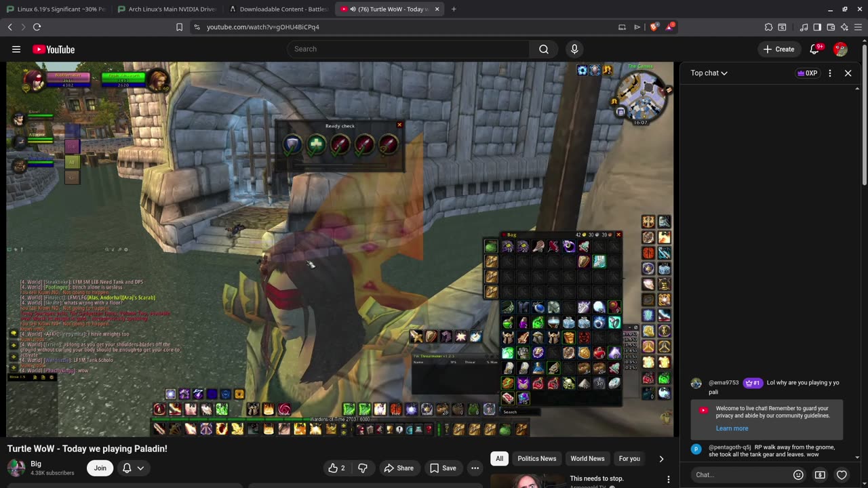View site information icon in address bar

197,27
